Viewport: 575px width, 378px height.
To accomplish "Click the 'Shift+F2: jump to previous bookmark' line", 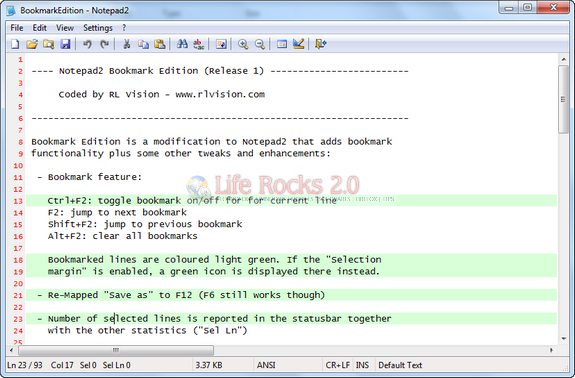I will coord(145,224).
